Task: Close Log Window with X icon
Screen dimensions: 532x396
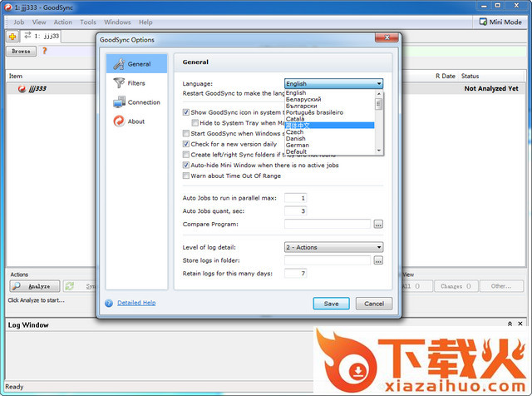Action: click(x=520, y=324)
